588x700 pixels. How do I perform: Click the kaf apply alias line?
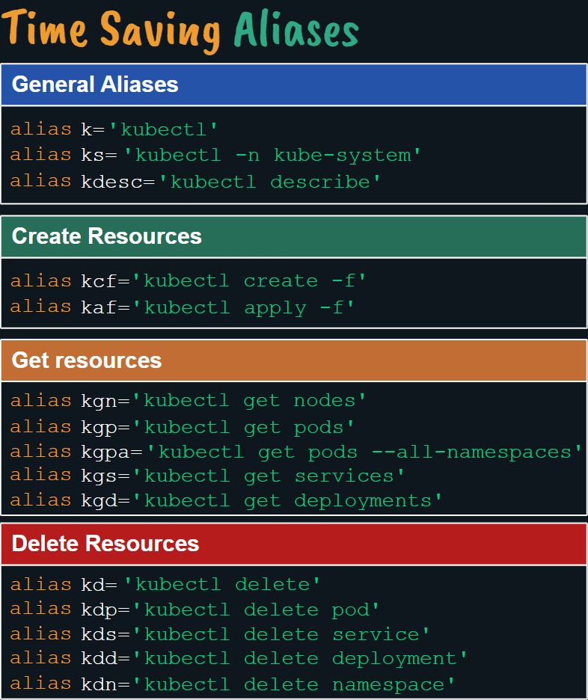click(x=182, y=307)
